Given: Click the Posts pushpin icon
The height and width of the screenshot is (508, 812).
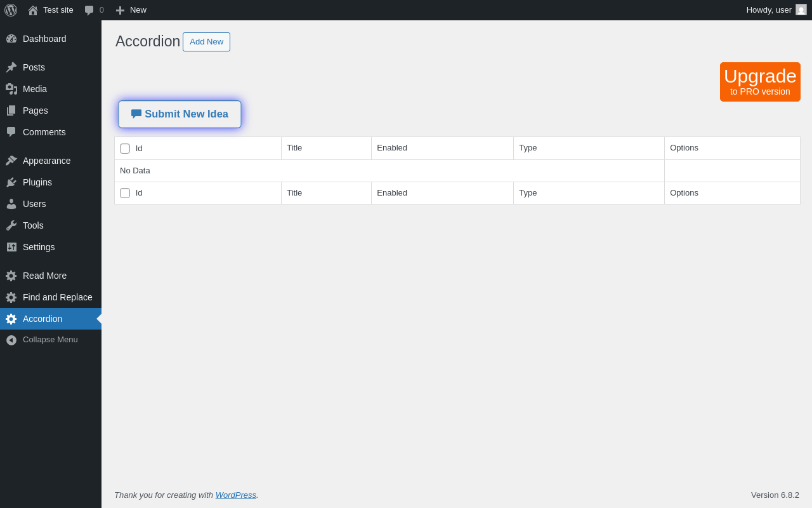Looking at the screenshot, I should point(11,67).
